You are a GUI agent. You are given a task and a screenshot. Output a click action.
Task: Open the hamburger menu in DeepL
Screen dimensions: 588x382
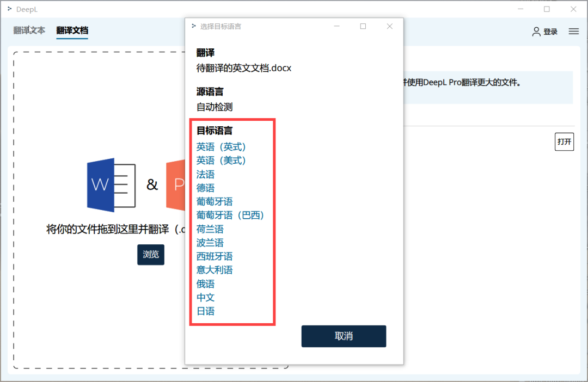[x=573, y=32]
